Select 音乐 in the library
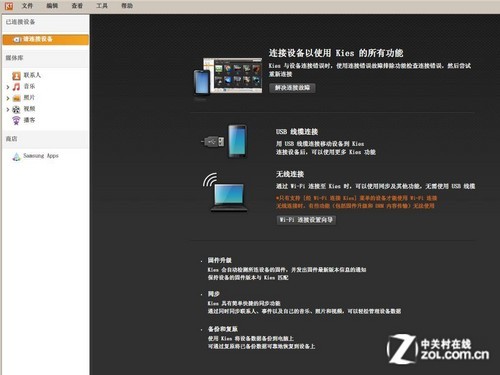Screen dimensions: 500x375 click(x=29, y=86)
